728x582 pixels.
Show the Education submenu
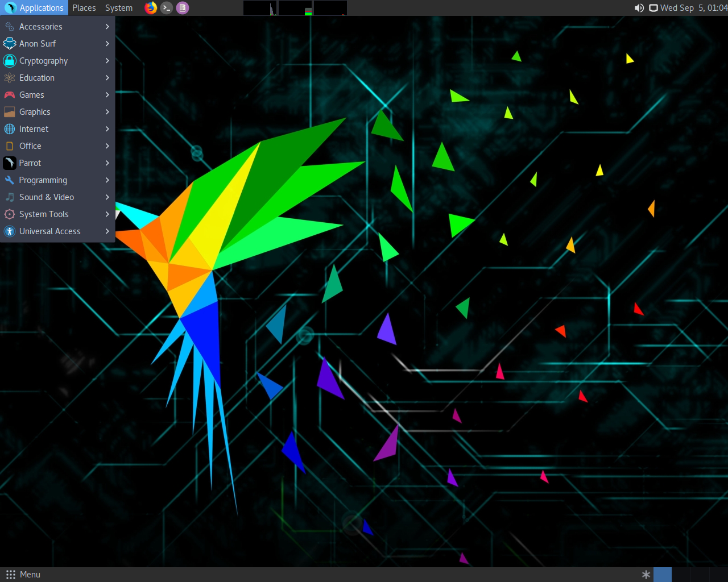click(x=57, y=78)
